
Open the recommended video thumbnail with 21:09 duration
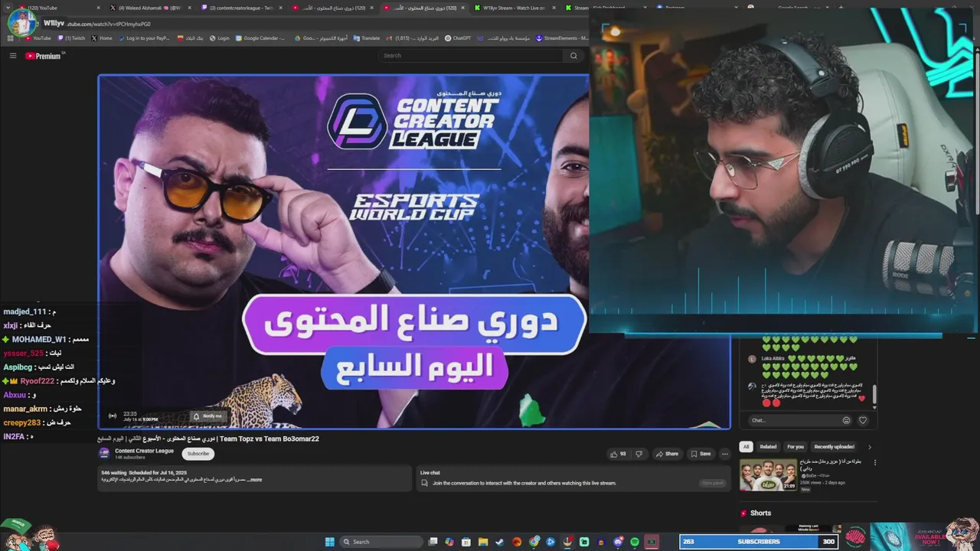click(x=768, y=474)
